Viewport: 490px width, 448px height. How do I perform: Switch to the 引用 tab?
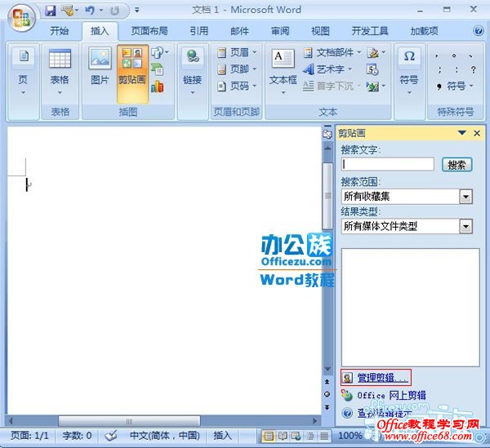[x=199, y=31]
